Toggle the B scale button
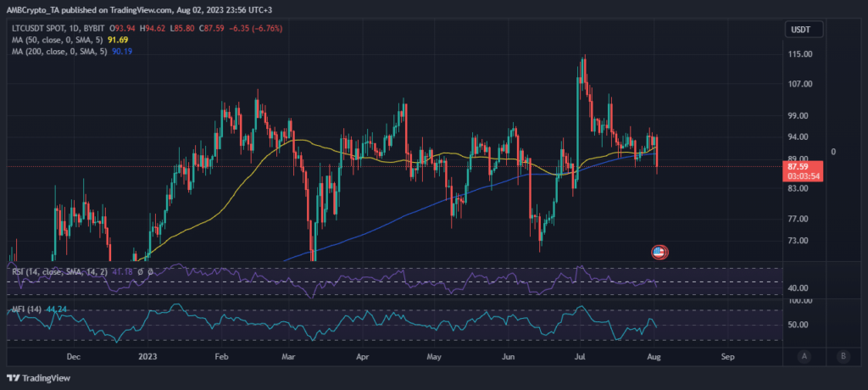This screenshot has height=390, width=868. pyautogui.click(x=843, y=356)
